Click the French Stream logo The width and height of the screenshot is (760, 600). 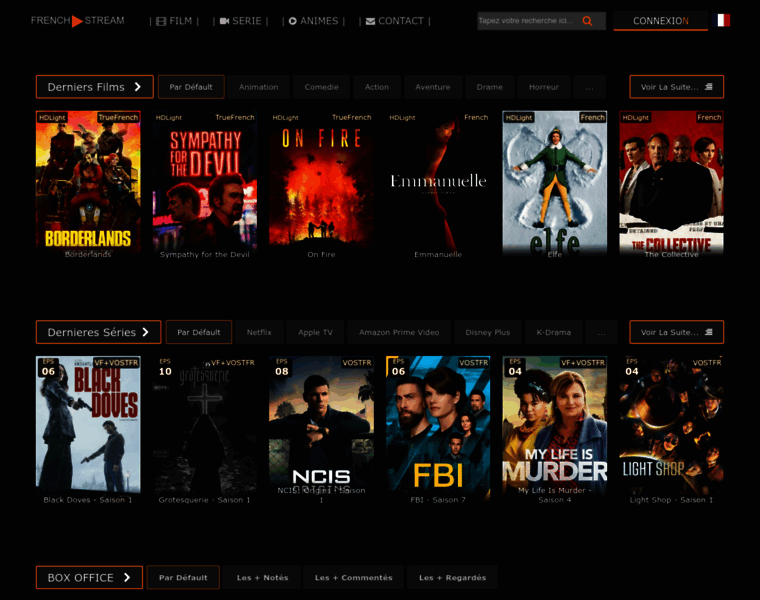pyautogui.click(x=78, y=21)
